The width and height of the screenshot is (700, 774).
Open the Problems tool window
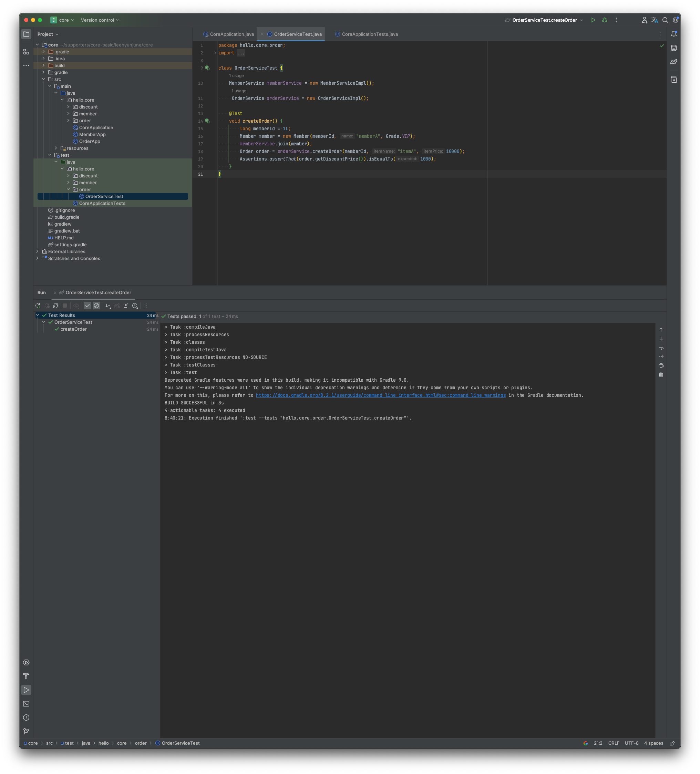coord(26,718)
